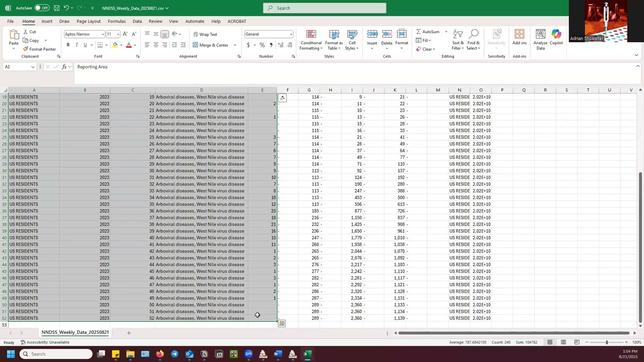Toggle underline formatting
Viewport: 644px width, 362px height.
(85, 45)
